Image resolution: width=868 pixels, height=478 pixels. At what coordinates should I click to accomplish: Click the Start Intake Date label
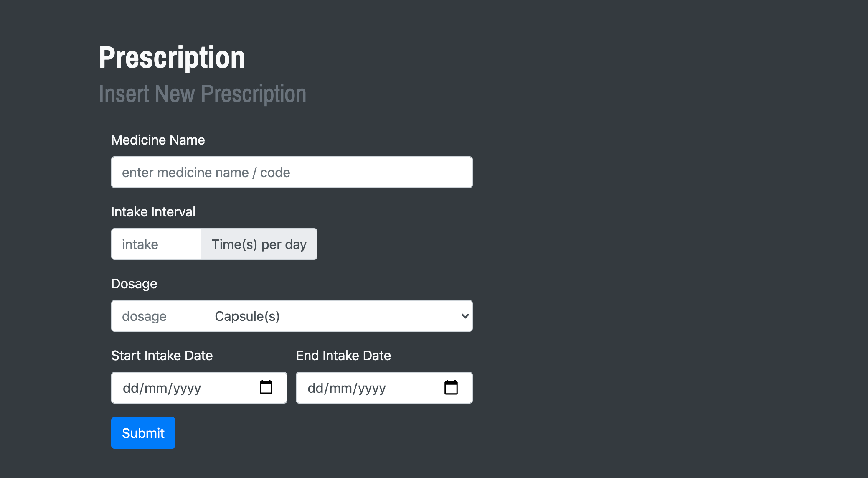pyautogui.click(x=162, y=356)
